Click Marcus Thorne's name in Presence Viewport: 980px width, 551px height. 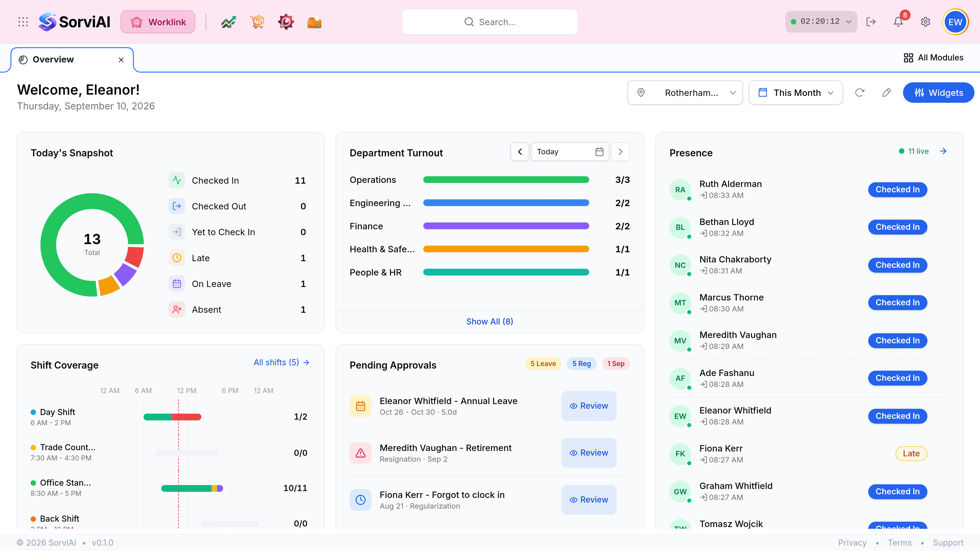(x=731, y=297)
